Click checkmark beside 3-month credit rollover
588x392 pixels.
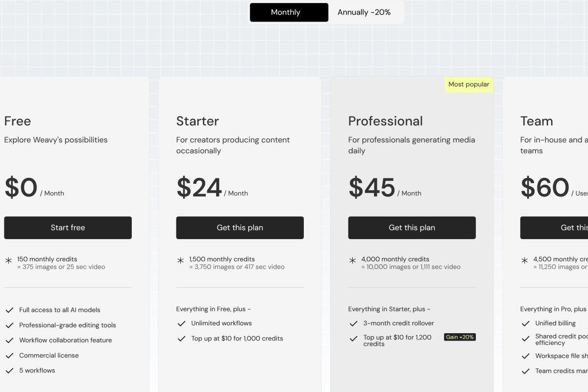(353, 323)
